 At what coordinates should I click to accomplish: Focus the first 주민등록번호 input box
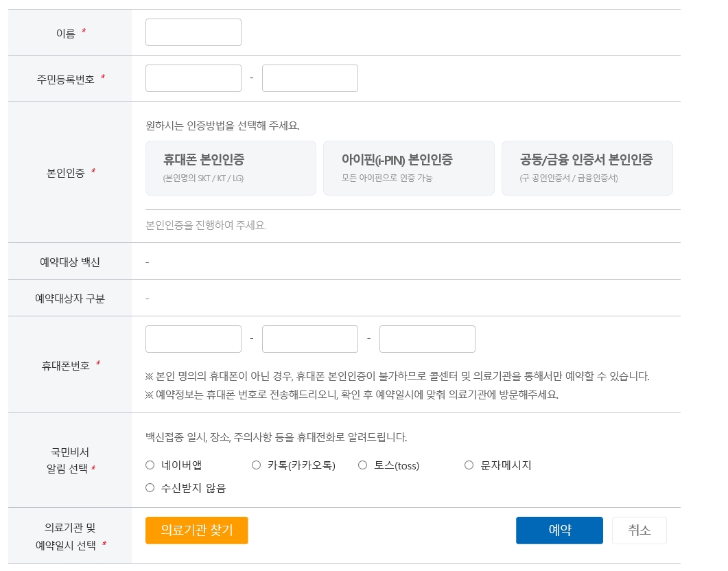click(193, 78)
